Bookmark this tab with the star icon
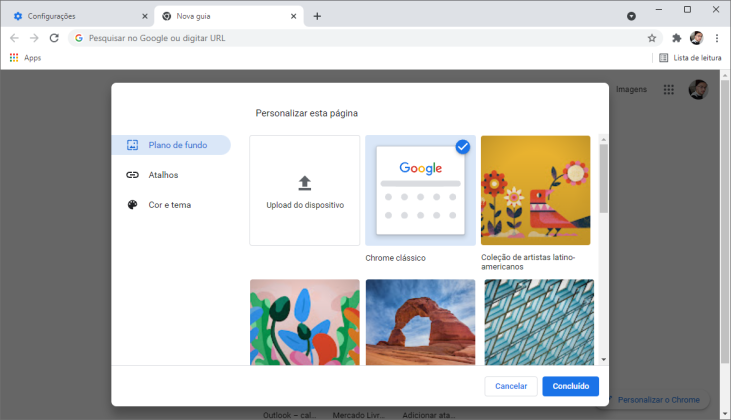 pos(652,38)
